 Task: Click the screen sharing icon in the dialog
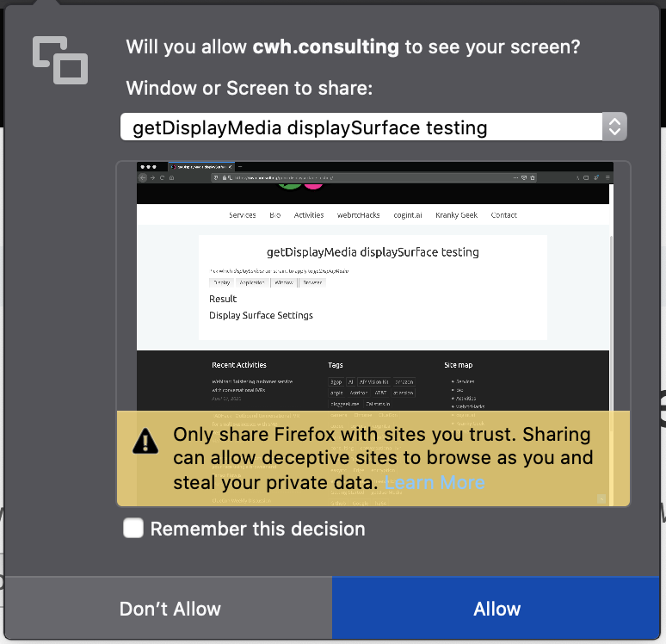[x=60, y=60]
